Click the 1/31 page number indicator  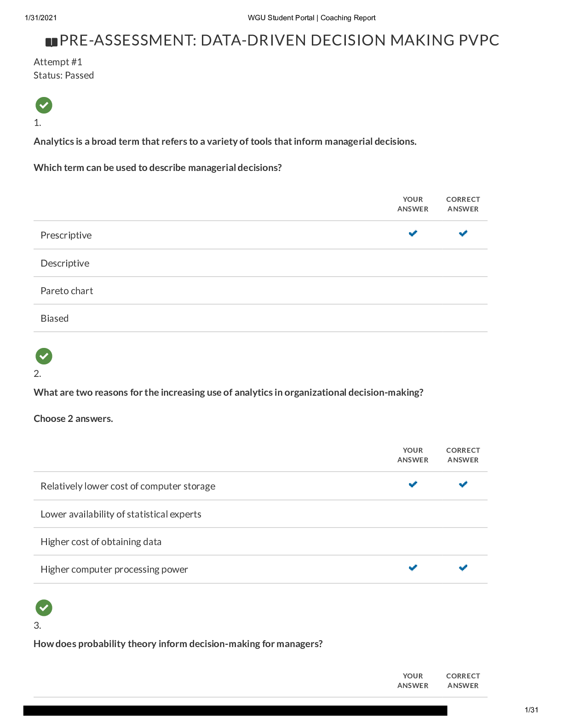[x=531, y=710]
